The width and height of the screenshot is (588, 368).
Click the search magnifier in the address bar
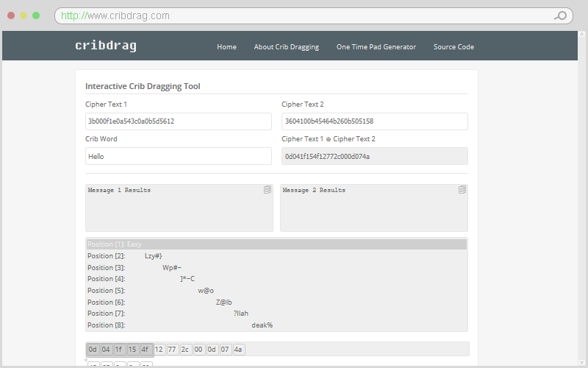tap(560, 15)
